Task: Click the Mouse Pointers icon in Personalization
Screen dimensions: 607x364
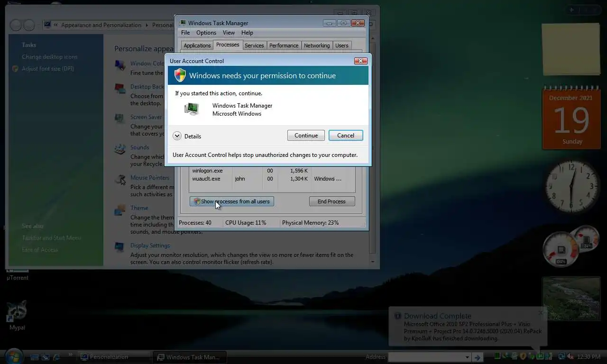Action: 120,180
